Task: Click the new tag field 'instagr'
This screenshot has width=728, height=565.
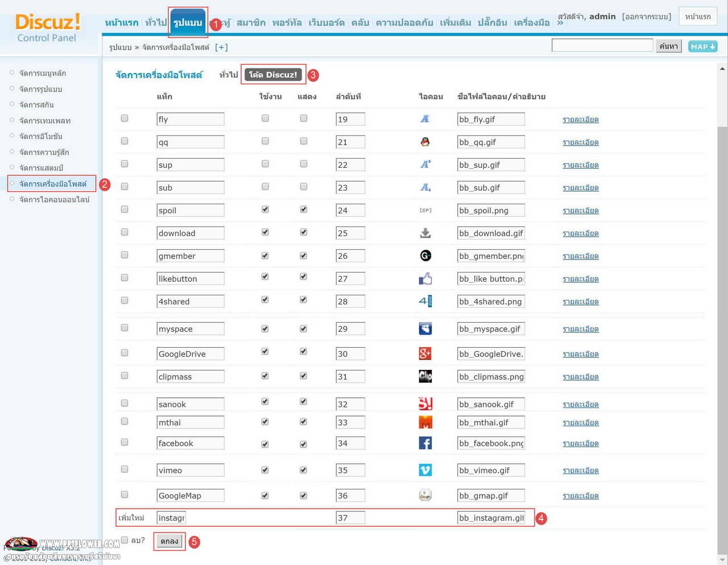Action: [171, 518]
